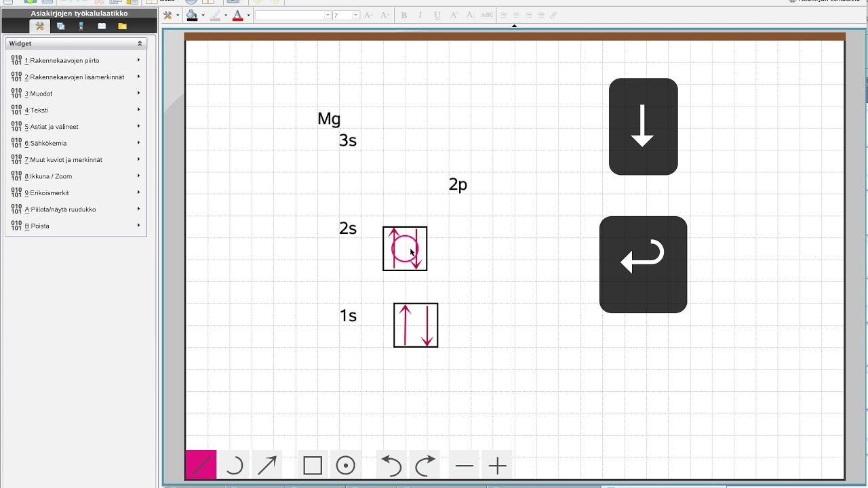Click the minus button in drawing toolbar
Image resolution: width=868 pixels, height=488 pixels.
(x=465, y=466)
